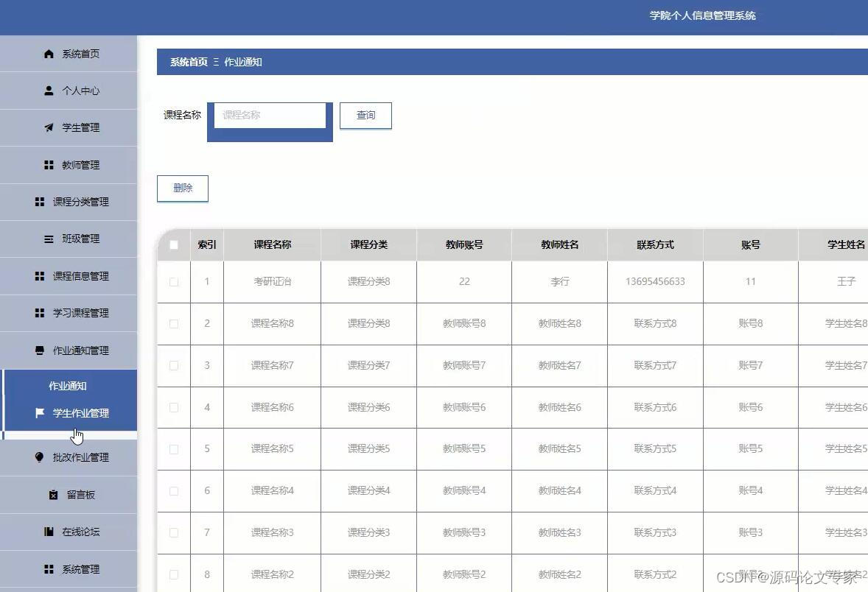Image resolution: width=868 pixels, height=592 pixels.
Task: Select the grid icon beside 教师管理
Action: pyautogui.click(x=48, y=164)
